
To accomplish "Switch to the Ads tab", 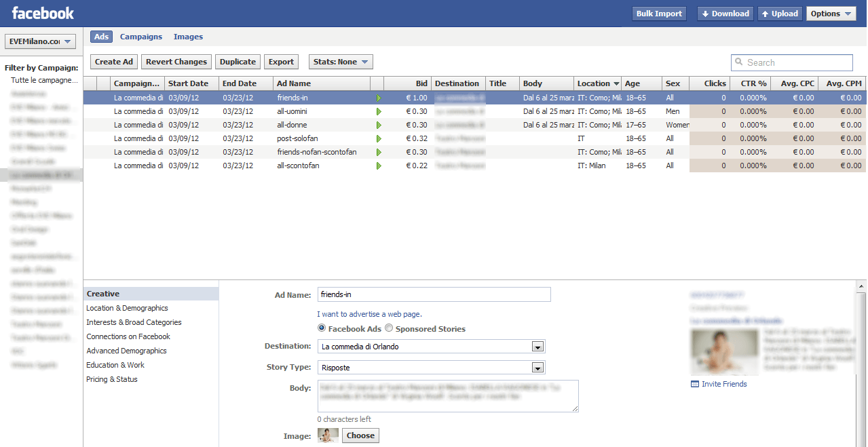I will point(101,37).
